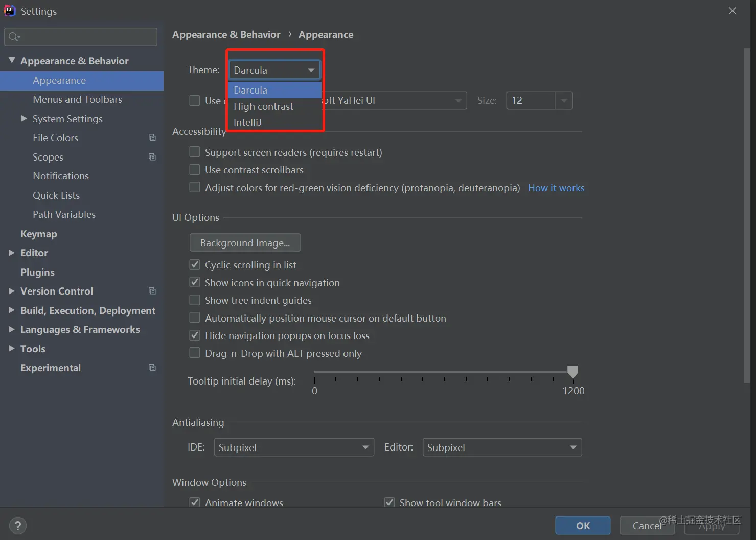The width and height of the screenshot is (756, 540).
Task: Toggle Show tool window bars checkbox
Action: pyautogui.click(x=390, y=502)
